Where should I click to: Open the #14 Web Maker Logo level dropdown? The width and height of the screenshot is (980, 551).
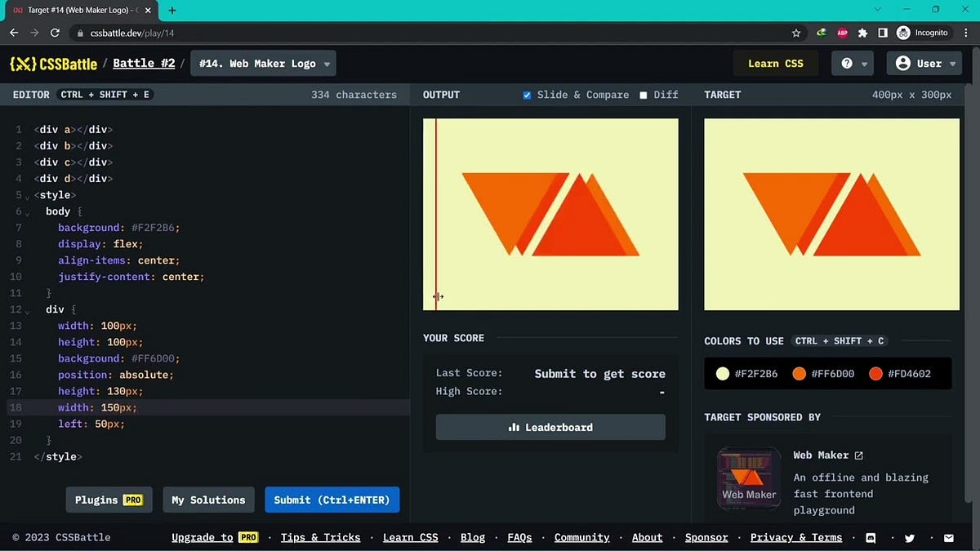[x=262, y=63]
